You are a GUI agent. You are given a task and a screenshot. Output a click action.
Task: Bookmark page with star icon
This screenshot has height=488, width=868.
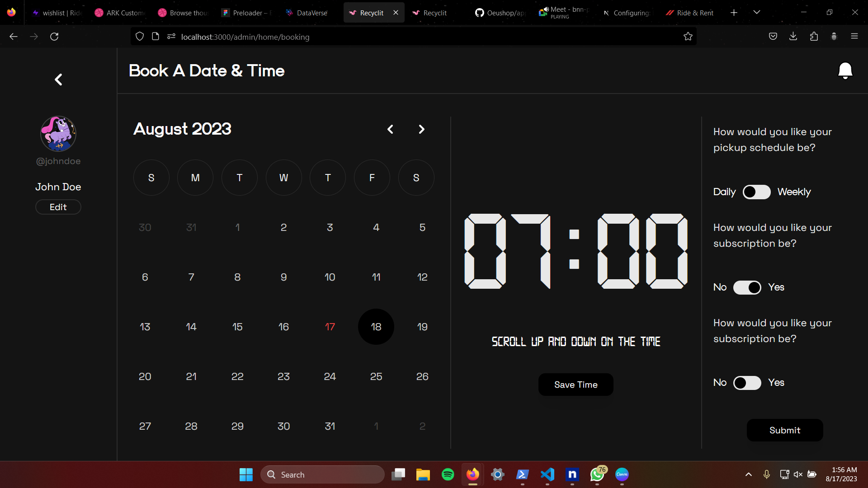coord(688,37)
